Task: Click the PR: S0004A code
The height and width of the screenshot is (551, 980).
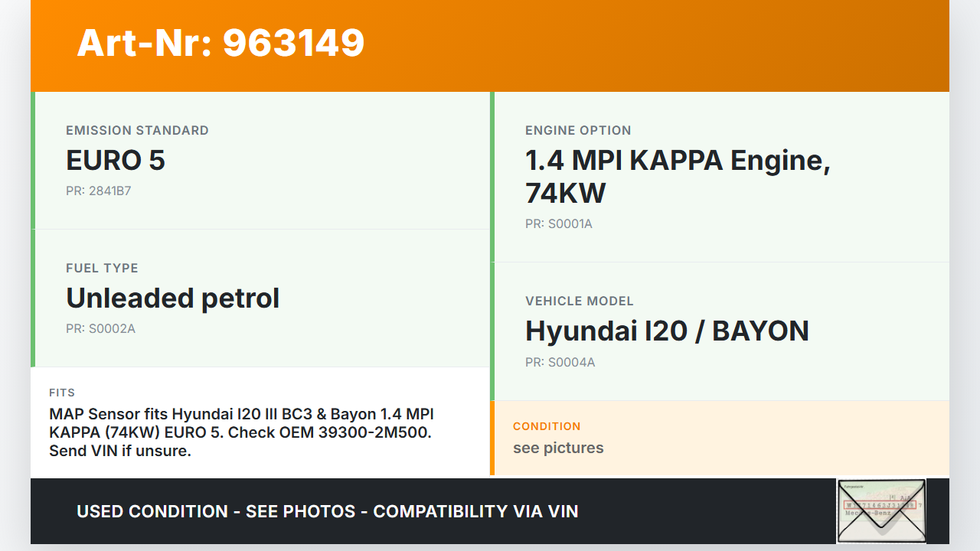Action: tap(560, 362)
